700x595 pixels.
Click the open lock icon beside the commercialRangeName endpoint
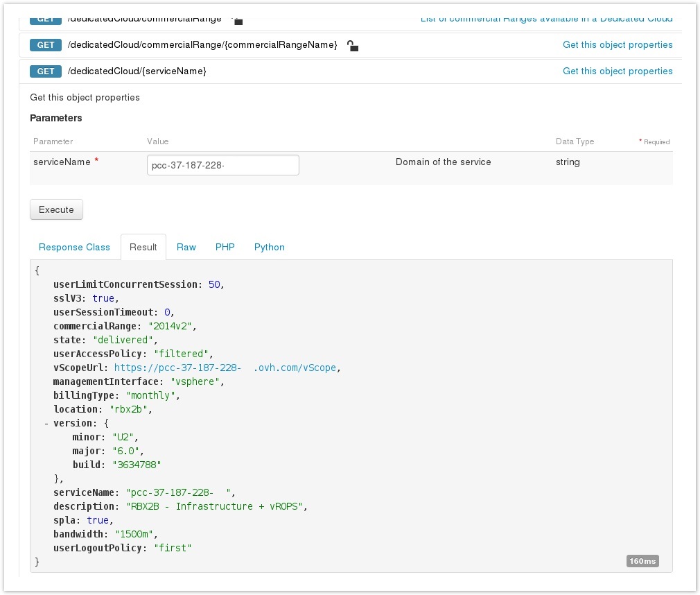coord(353,46)
